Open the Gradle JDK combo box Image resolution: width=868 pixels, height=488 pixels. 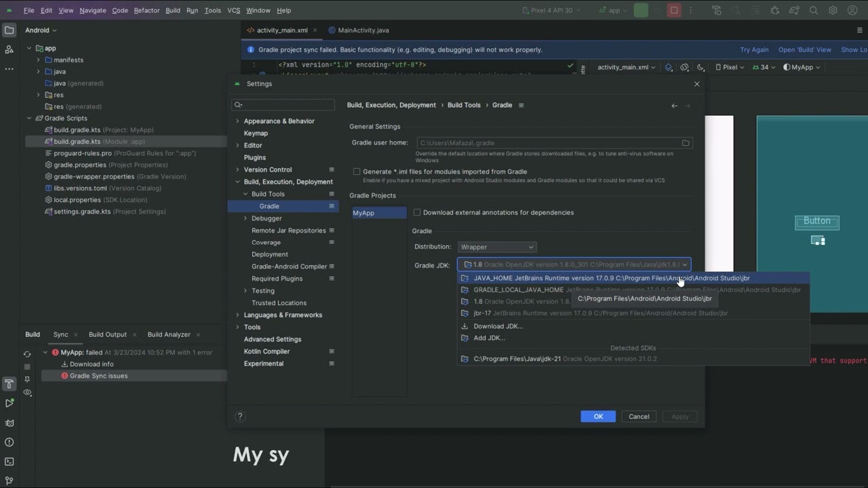[574, 264]
